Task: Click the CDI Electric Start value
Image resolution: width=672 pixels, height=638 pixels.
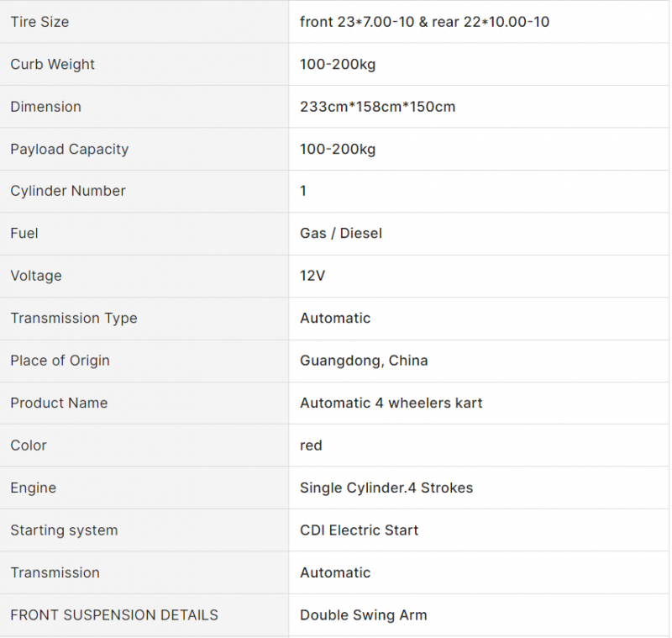Action: (x=359, y=530)
